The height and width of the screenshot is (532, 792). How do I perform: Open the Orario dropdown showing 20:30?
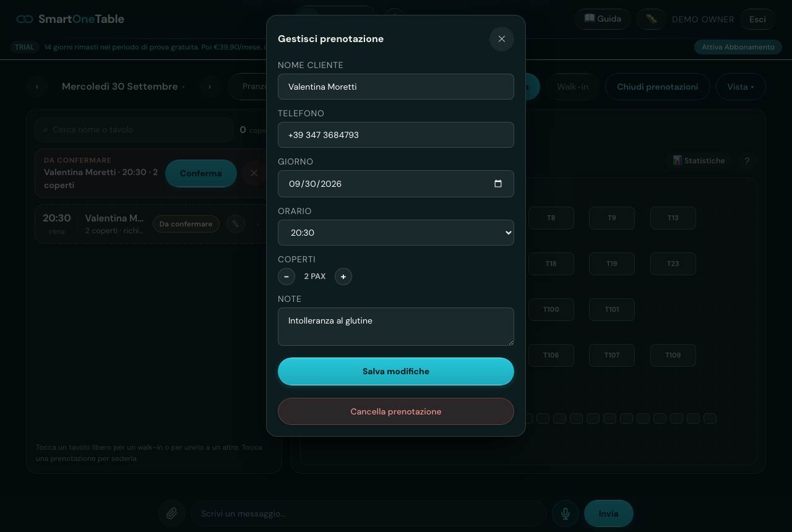tap(396, 233)
